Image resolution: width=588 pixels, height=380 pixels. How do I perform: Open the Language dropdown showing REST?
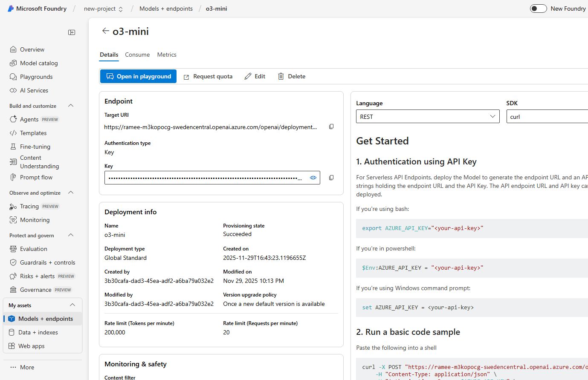pyautogui.click(x=428, y=116)
